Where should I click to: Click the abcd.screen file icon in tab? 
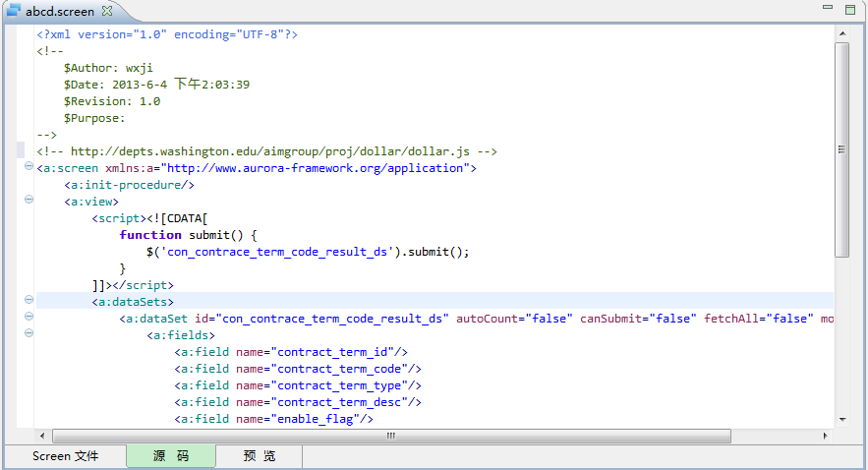14,11
